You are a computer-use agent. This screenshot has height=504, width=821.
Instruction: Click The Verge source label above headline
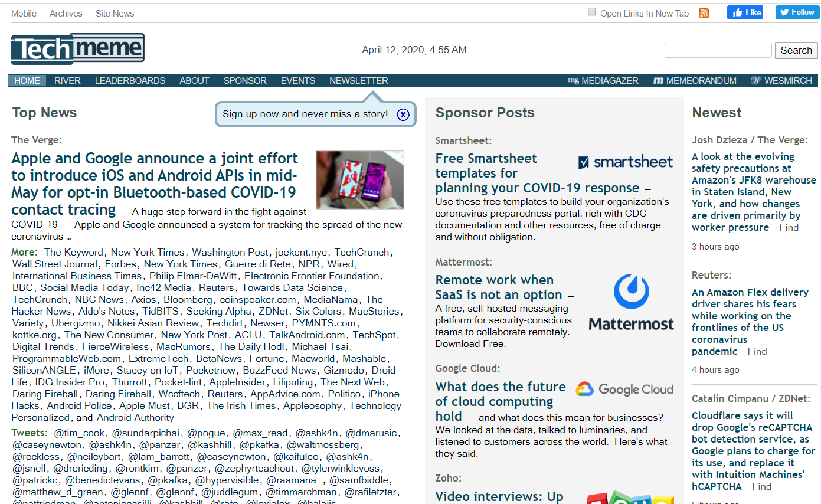[x=37, y=140]
